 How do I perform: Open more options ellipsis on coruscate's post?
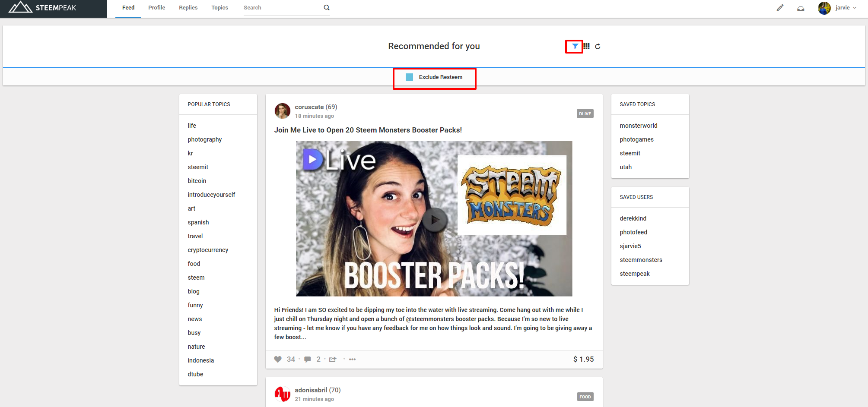tap(353, 359)
